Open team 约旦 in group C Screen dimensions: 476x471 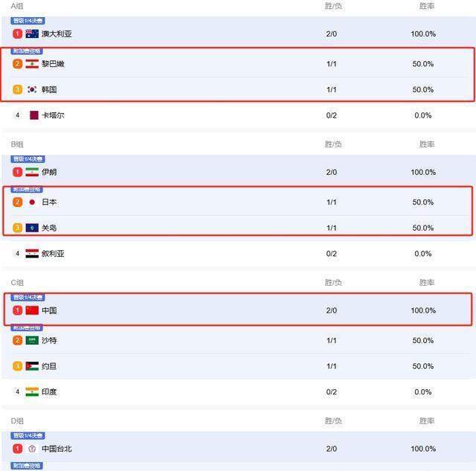49,366
